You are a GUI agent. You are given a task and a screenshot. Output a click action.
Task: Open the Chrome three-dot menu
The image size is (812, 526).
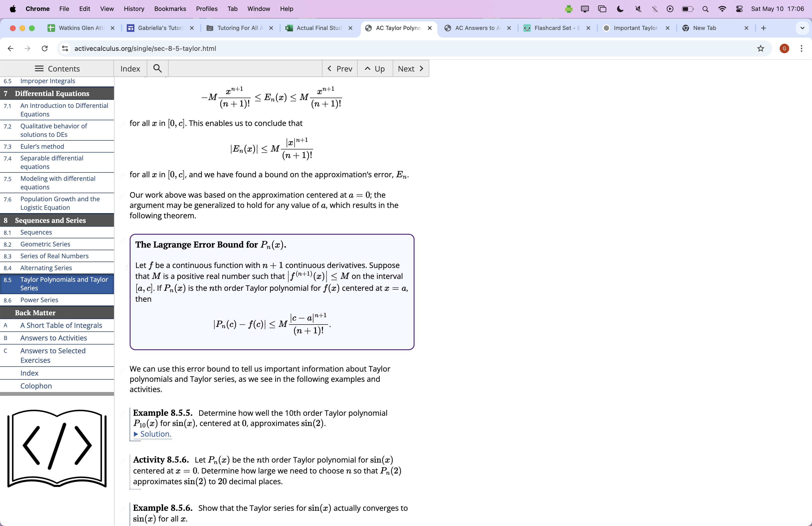coord(801,48)
